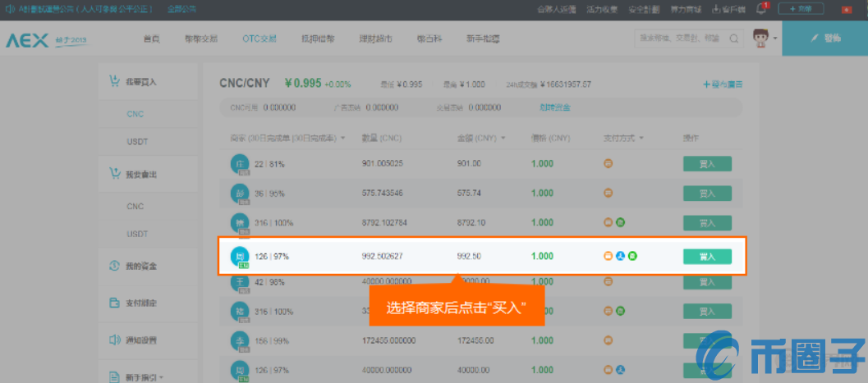Click the announcement speaker icon at top-left
868x383 pixels.
(x=9, y=9)
